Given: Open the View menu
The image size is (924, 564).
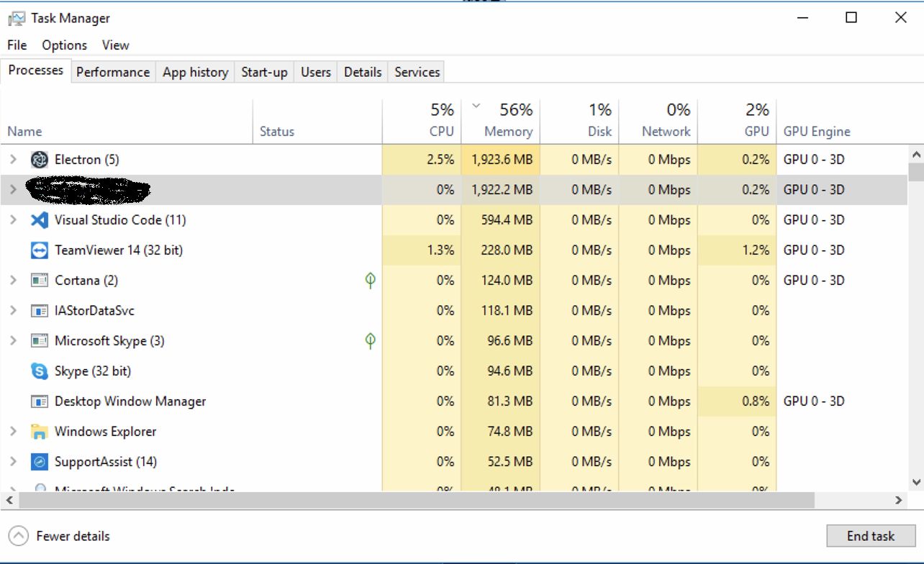Looking at the screenshot, I should tap(116, 45).
